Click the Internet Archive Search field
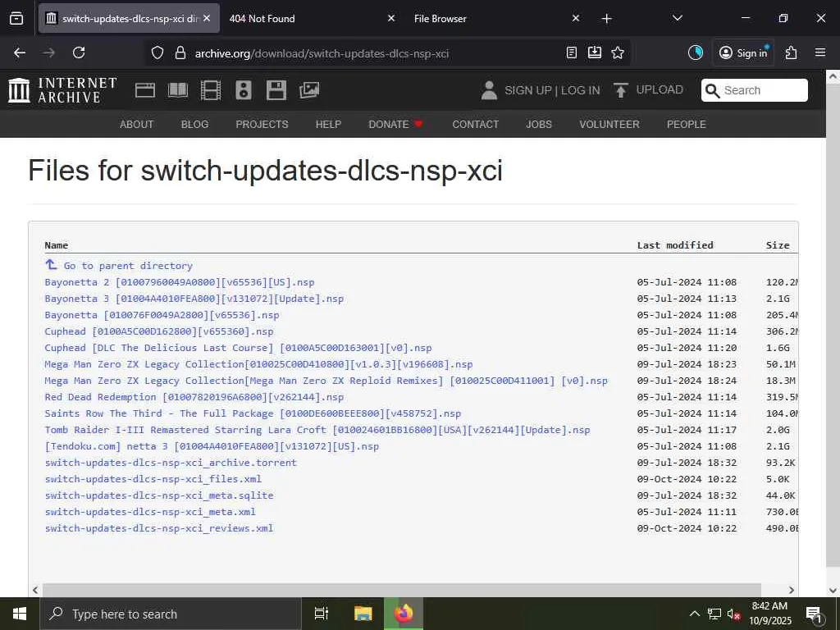 click(755, 90)
